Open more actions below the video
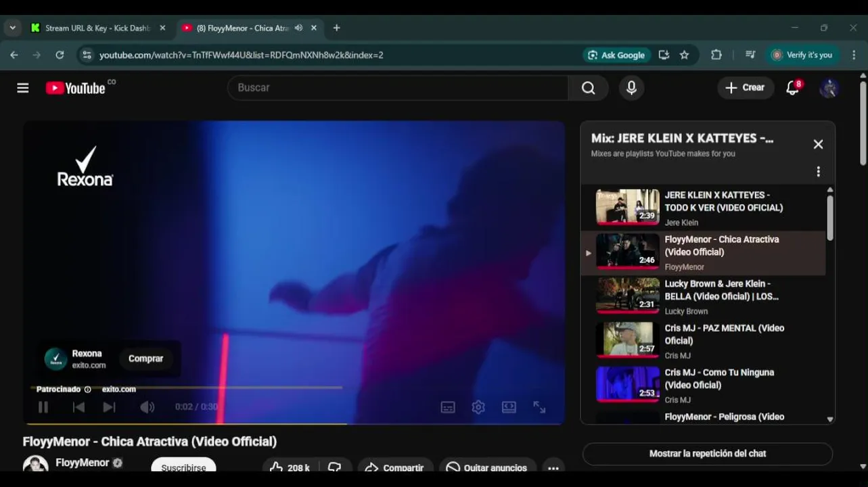868x487 pixels. [x=553, y=467]
